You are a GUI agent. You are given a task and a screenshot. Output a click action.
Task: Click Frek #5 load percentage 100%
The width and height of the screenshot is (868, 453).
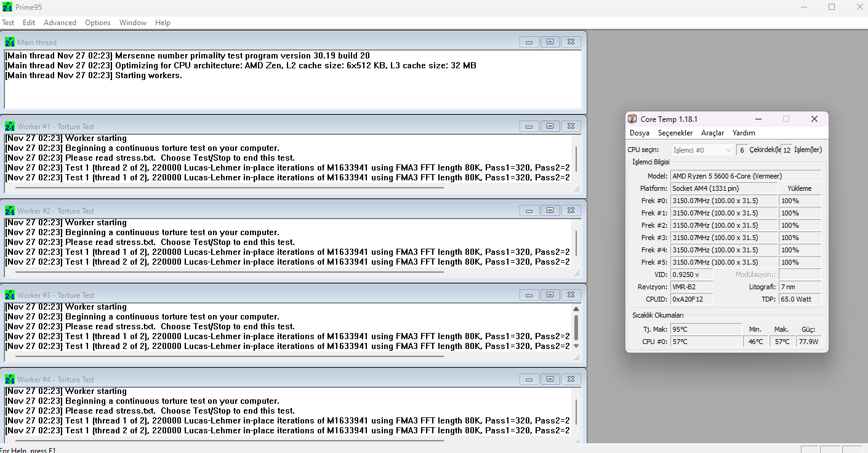coord(800,262)
